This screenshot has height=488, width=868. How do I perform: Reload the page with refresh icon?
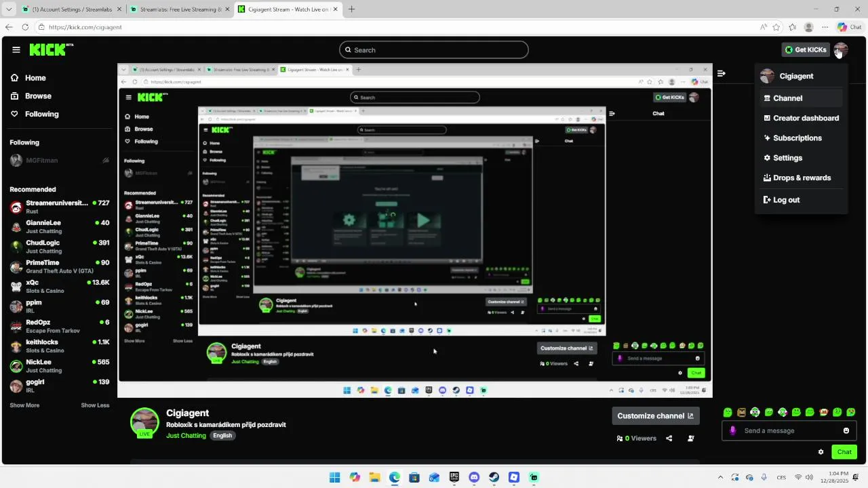click(x=25, y=27)
